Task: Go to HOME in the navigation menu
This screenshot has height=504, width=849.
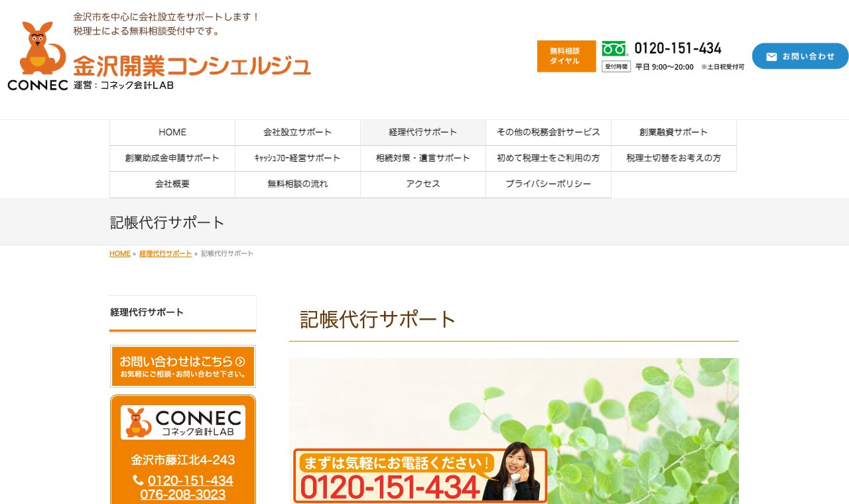Action: (172, 133)
